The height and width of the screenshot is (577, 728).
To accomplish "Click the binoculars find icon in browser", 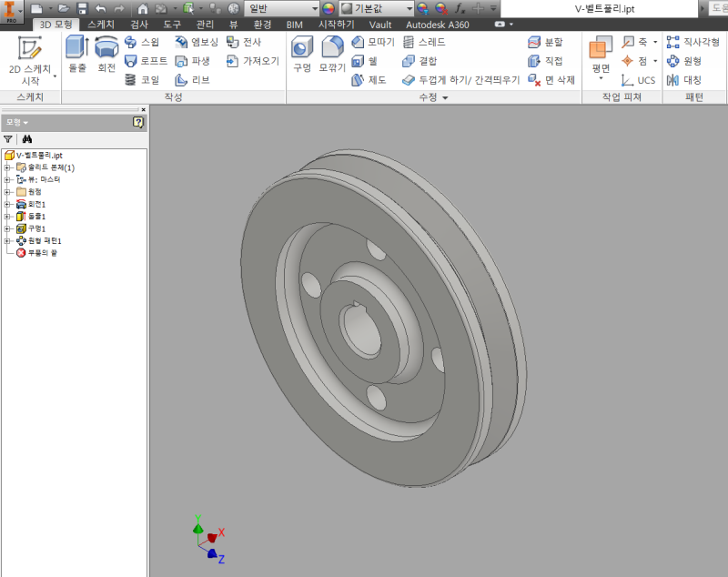I will pos(27,139).
